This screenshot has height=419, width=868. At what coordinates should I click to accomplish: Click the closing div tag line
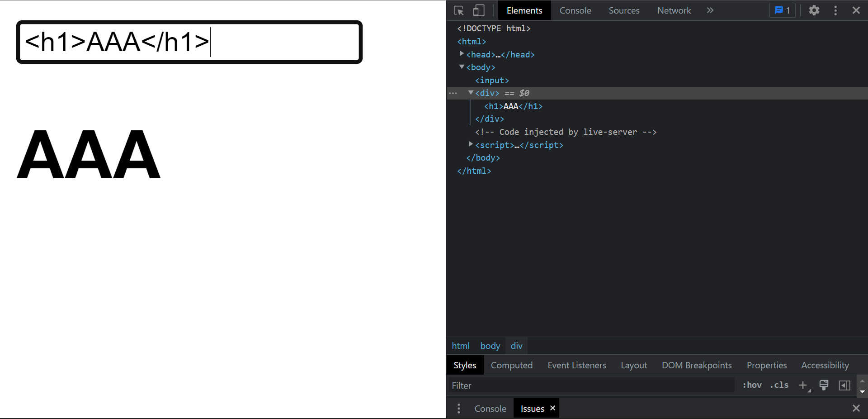[489, 119]
